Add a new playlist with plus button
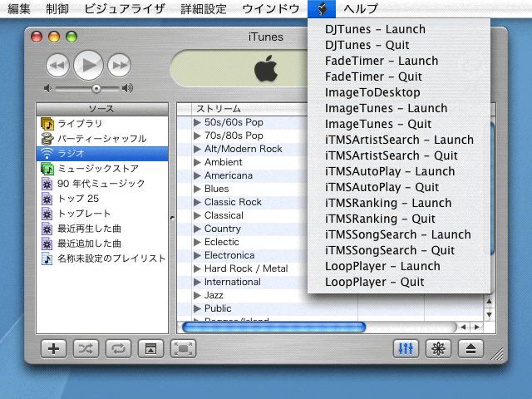Viewport: 532px width, 399px height. (x=53, y=349)
